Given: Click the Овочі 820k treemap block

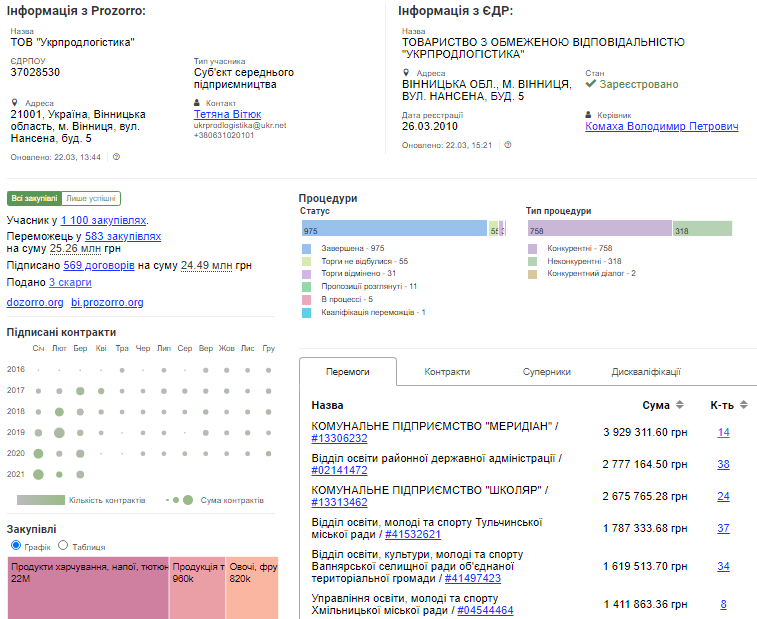Looking at the screenshot, I should coord(252,588).
